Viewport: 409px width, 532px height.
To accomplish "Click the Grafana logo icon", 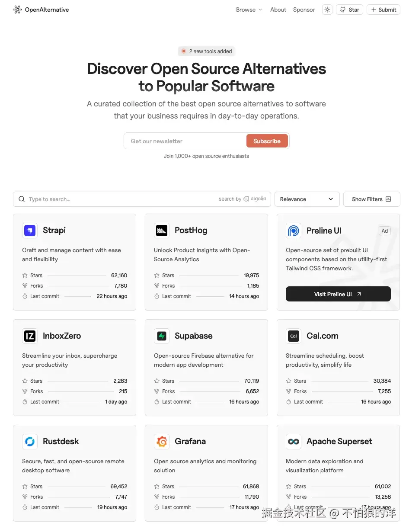I will click(x=162, y=442).
